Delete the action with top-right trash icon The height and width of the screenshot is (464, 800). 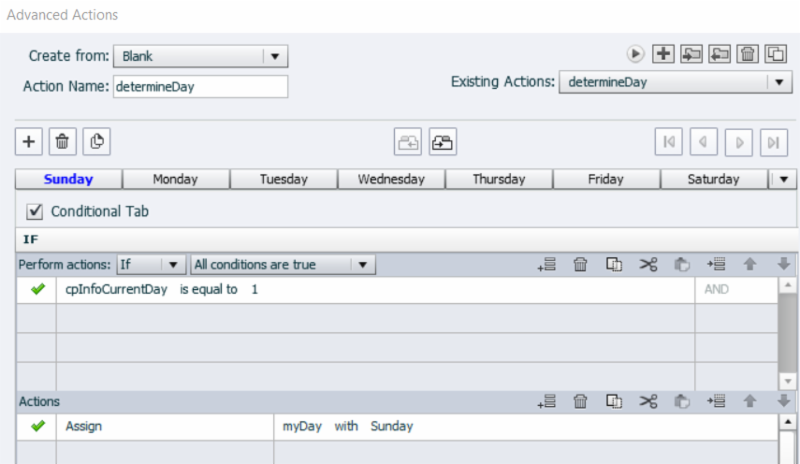click(747, 53)
